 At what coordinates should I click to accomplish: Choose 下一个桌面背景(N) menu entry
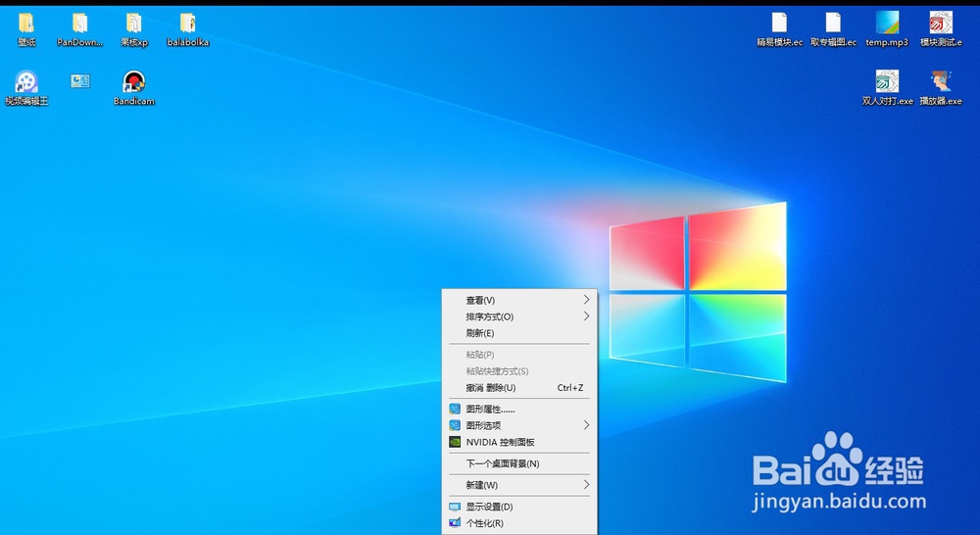point(519,463)
